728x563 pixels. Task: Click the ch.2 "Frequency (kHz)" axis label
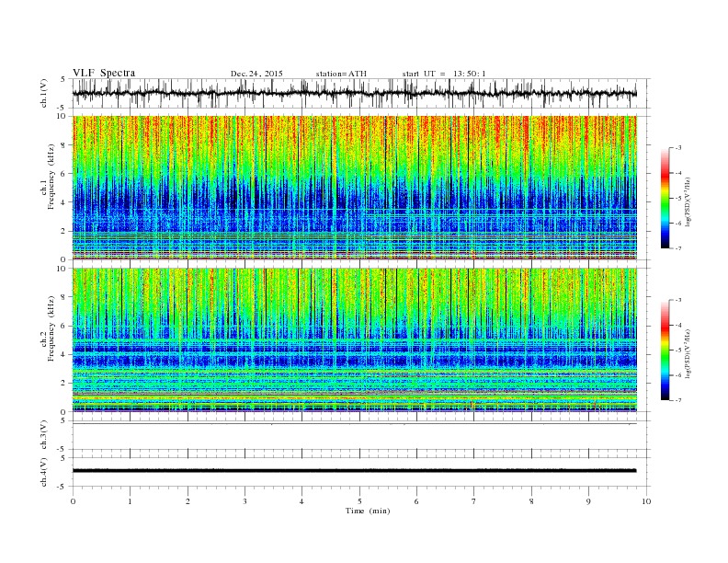[51, 329]
